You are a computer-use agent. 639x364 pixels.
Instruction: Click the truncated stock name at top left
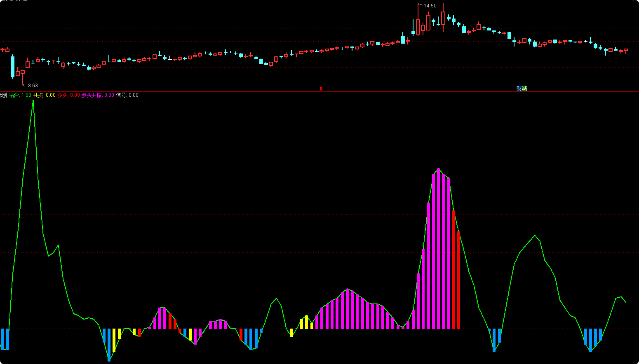pos(10,0)
